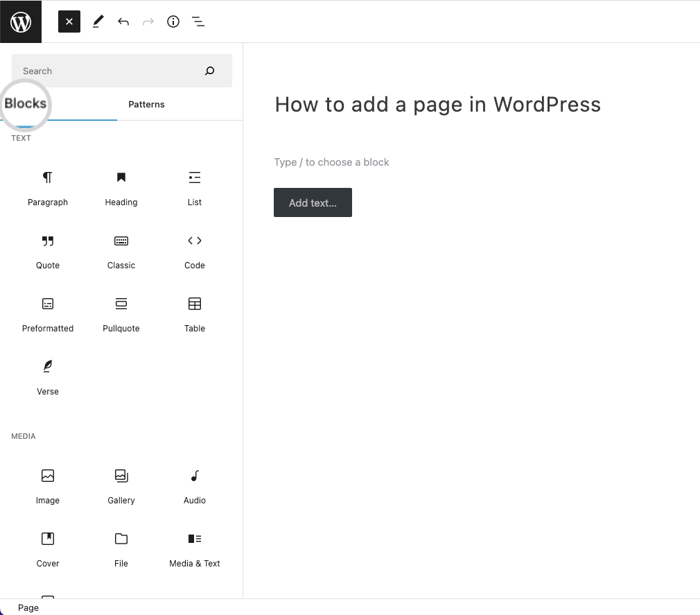Open the document details info
This screenshot has height=615, width=700.
click(x=173, y=21)
